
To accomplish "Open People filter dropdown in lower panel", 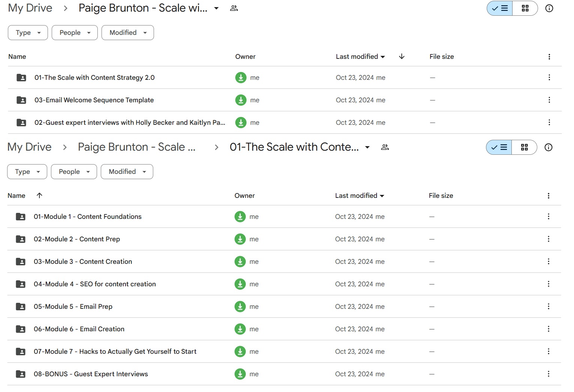I will [x=74, y=172].
